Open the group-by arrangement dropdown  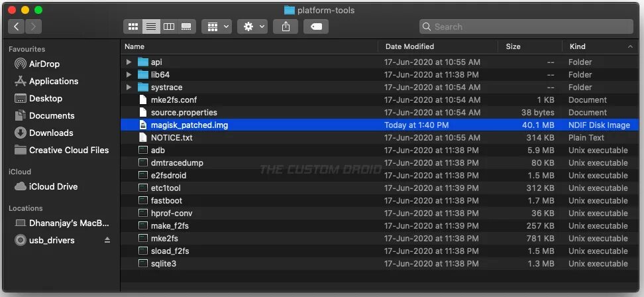pos(217,27)
